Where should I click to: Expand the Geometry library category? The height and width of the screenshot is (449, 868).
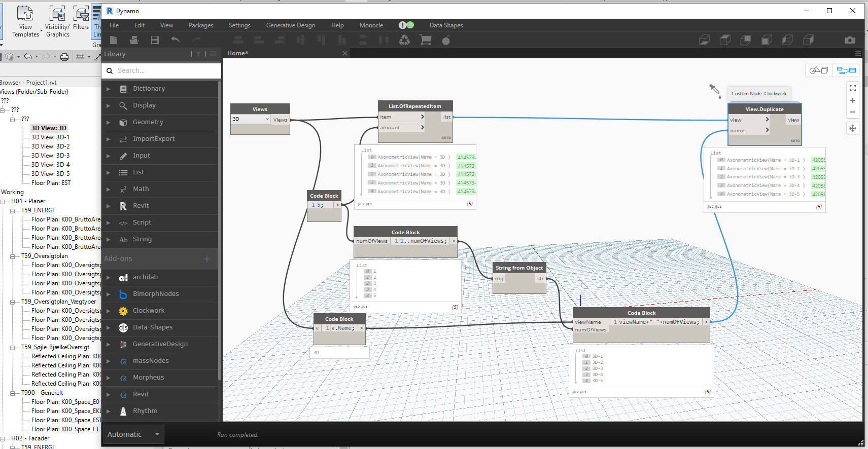click(x=148, y=122)
